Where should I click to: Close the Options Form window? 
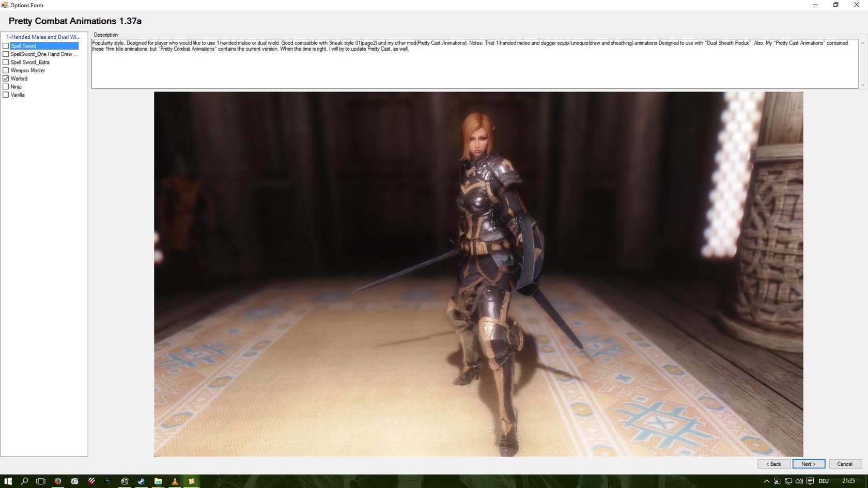click(856, 5)
